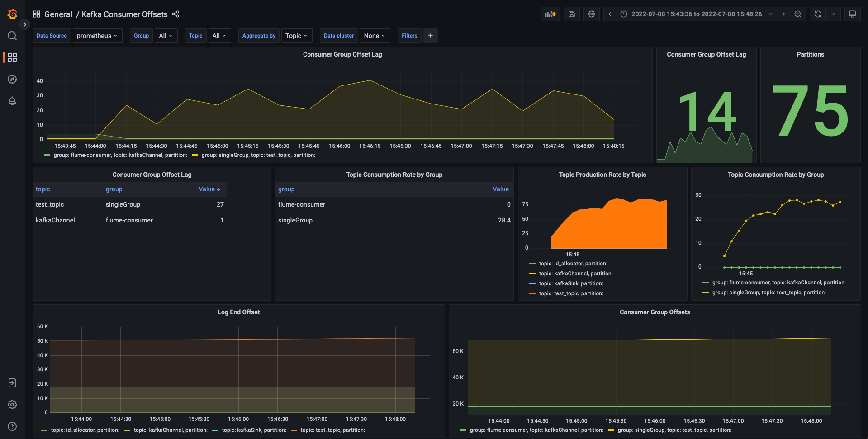Open the Dashboards sidebar menu item
The width and height of the screenshot is (868, 439).
pos(12,57)
